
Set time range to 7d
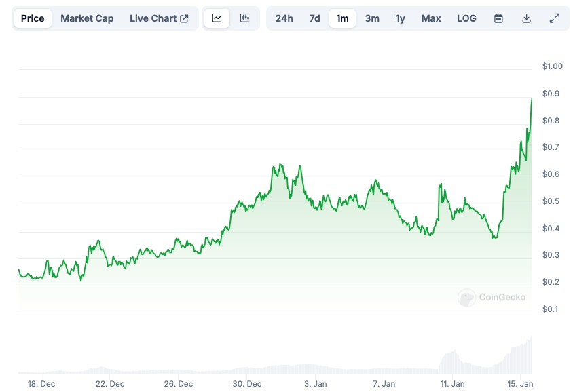tap(314, 18)
